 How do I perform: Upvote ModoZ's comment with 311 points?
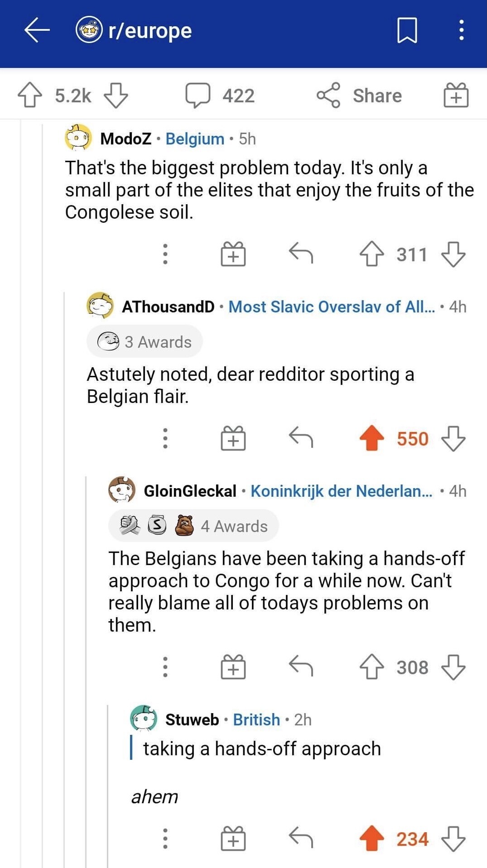click(x=371, y=254)
